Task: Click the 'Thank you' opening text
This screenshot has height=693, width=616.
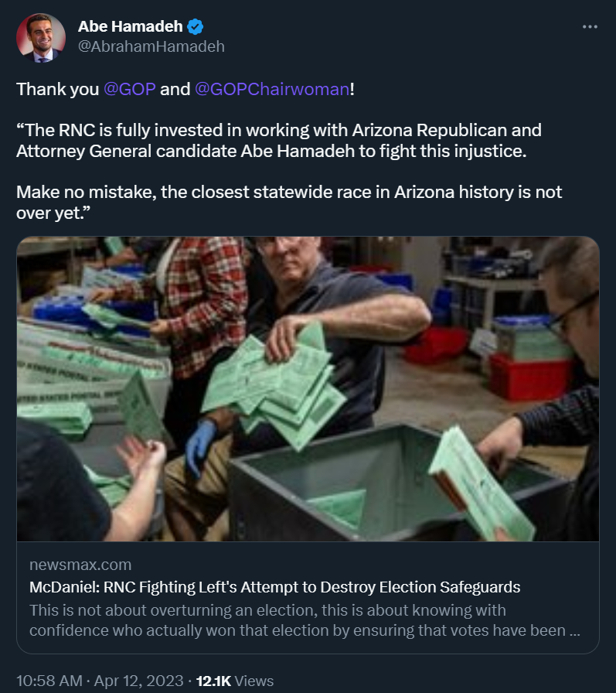Action: point(57,89)
